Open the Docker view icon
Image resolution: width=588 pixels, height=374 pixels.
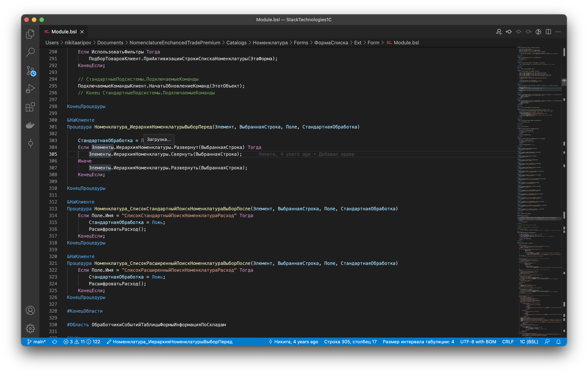[x=30, y=125]
